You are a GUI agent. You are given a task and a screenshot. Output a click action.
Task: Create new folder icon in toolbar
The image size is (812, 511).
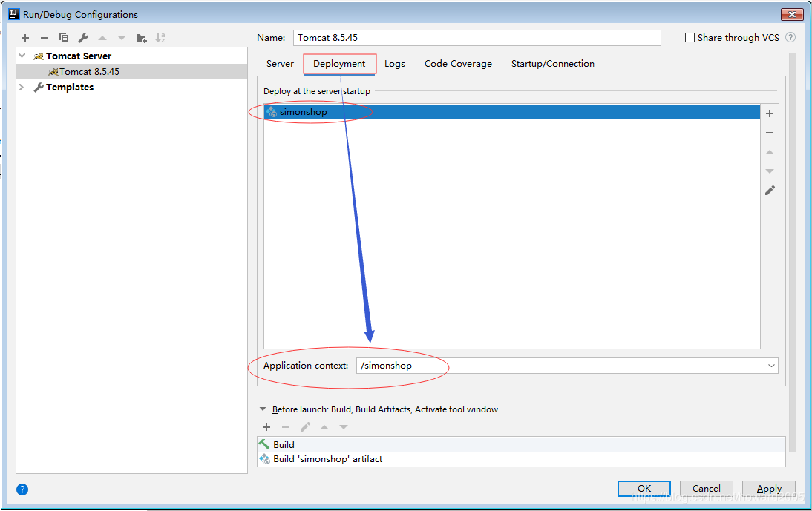[141, 38]
